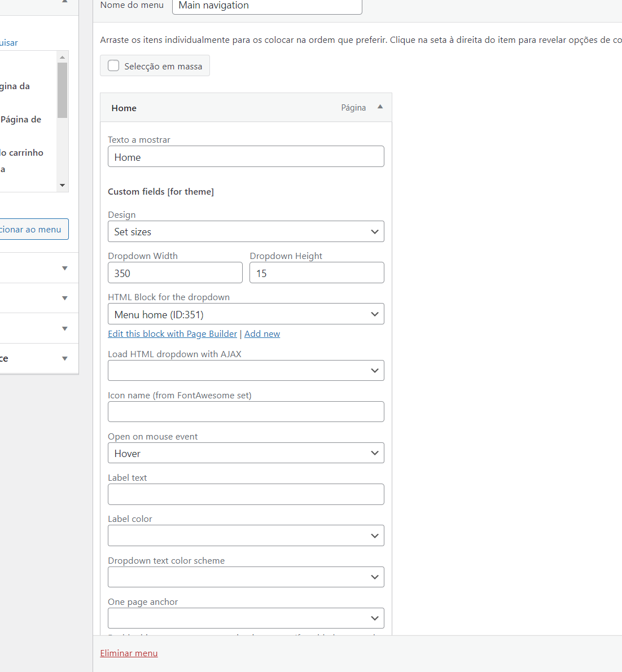Open Load HTML dropdown with AJAX selector
The image size is (622, 672).
(x=246, y=371)
